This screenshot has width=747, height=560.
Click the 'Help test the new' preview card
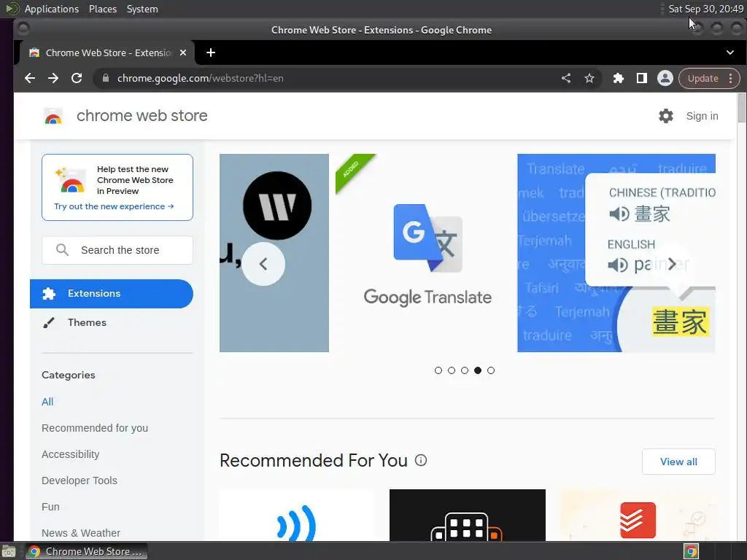click(x=117, y=187)
